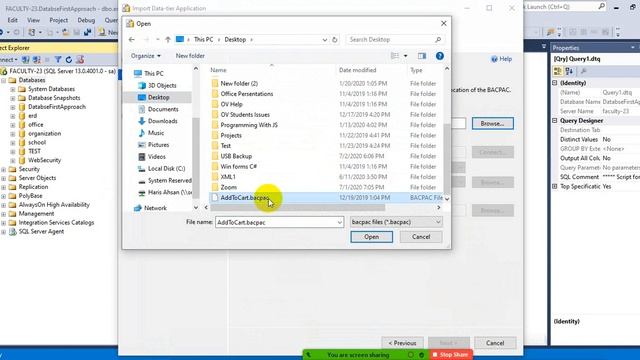Click the Object Explorer filter icon

click(58, 60)
